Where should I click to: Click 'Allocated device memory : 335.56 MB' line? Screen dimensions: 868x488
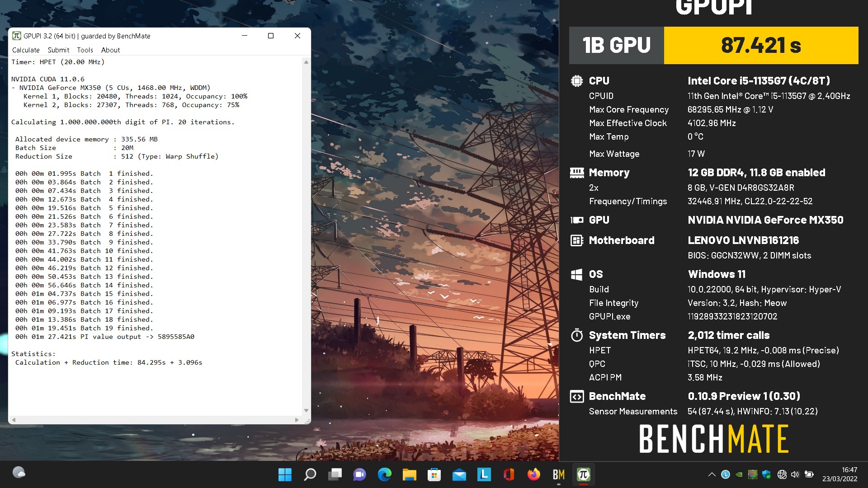[x=86, y=139]
